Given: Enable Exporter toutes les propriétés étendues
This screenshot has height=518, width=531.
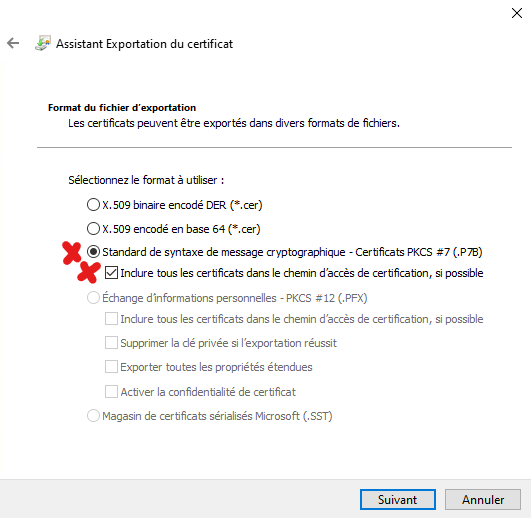Looking at the screenshot, I should coord(111,367).
